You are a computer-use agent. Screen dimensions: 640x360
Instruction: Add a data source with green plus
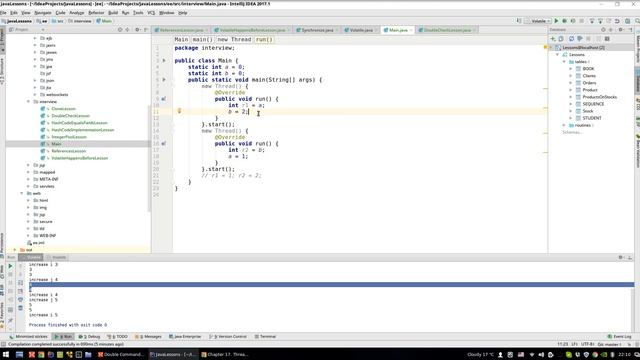click(553, 39)
